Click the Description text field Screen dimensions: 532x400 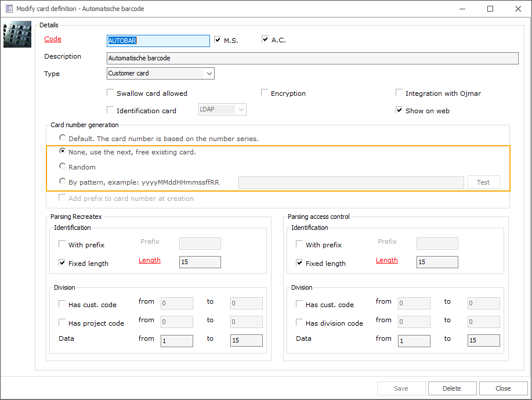312,58
